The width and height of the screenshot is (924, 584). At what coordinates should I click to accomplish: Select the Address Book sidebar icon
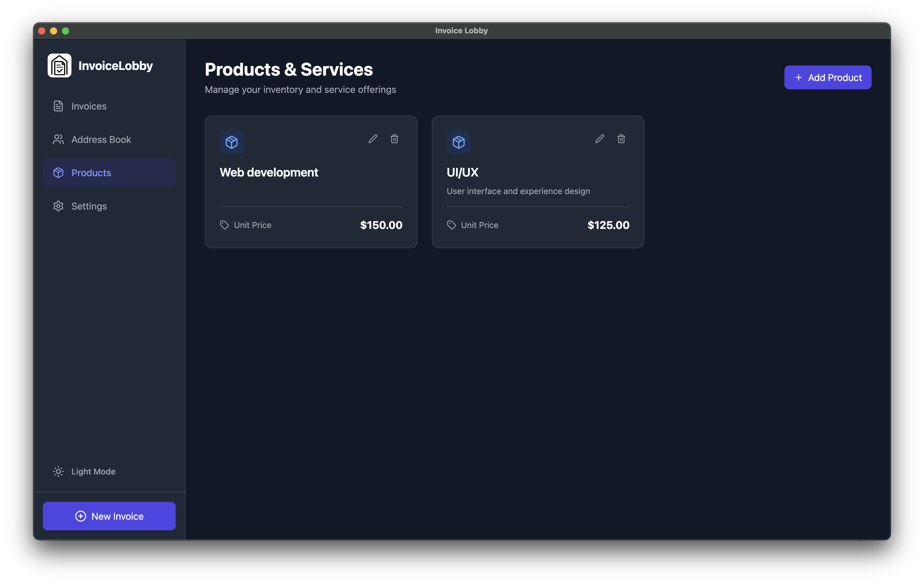point(58,139)
